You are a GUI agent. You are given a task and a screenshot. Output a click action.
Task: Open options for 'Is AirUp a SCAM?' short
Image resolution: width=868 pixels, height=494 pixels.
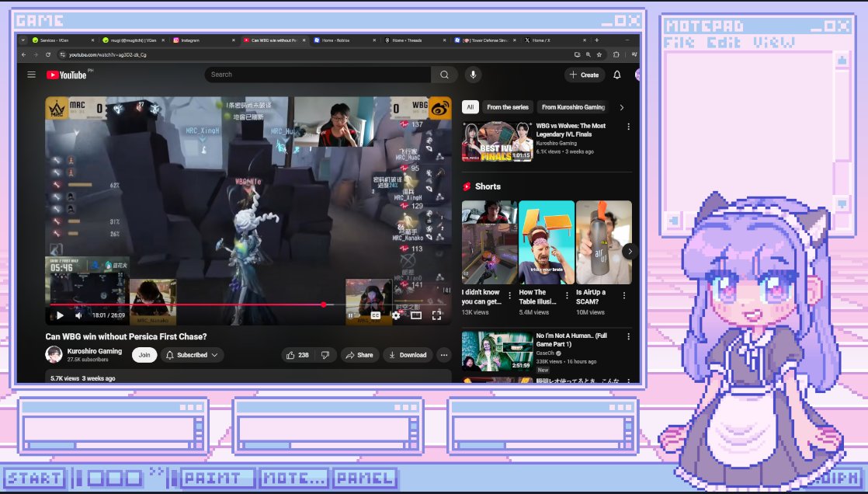pyautogui.click(x=624, y=296)
